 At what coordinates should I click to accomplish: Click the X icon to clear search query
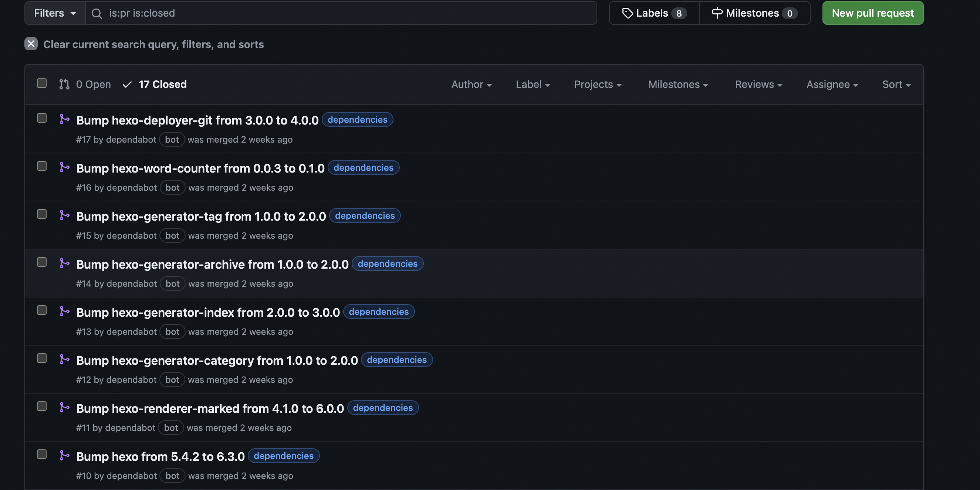[x=31, y=44]
